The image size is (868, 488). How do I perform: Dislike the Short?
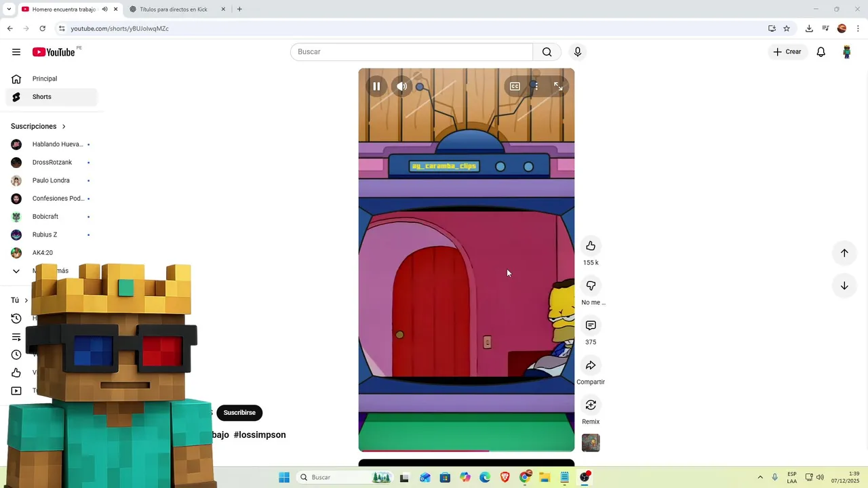point(591,285)
